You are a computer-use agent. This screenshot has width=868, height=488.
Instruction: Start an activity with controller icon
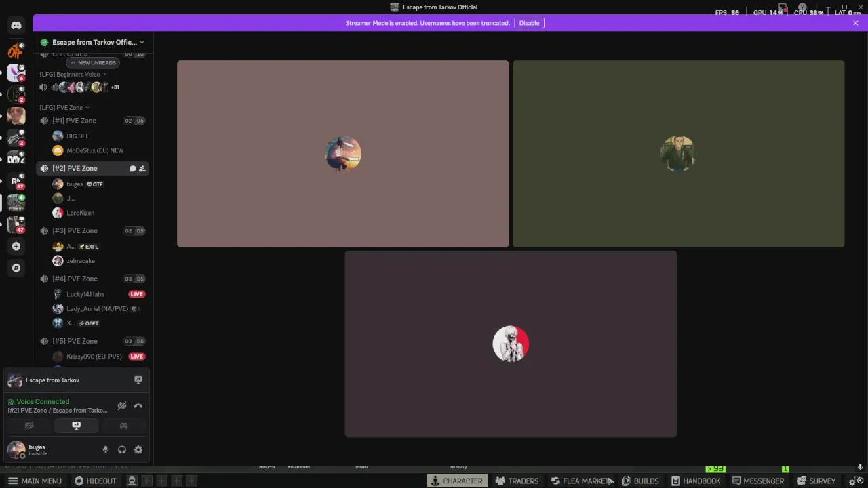tap(123, 426)
